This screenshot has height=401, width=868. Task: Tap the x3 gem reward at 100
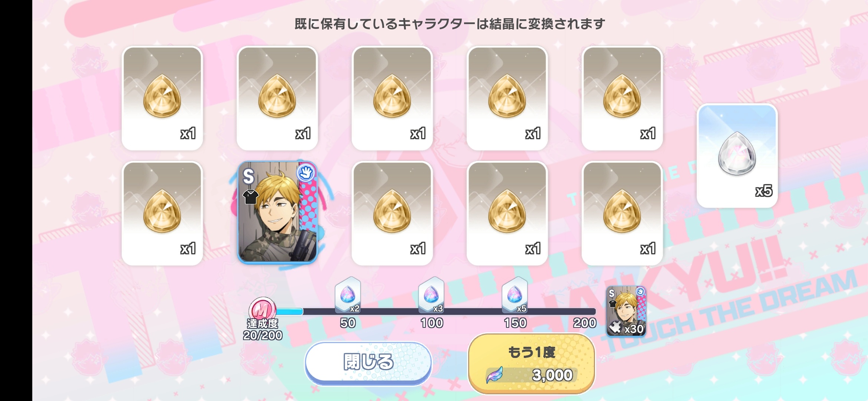431,295
